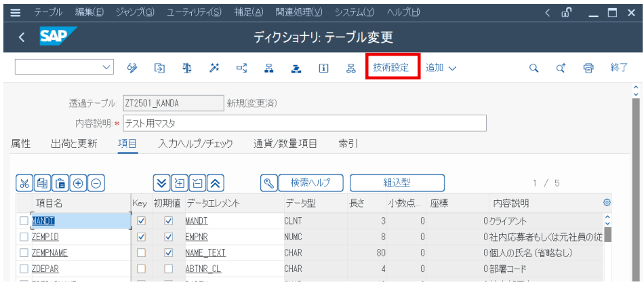The width and height of the screenshot is (644, 293).
Task: Click the 技術設定 button
Action: pyautogui.click(x=391, y=69)
